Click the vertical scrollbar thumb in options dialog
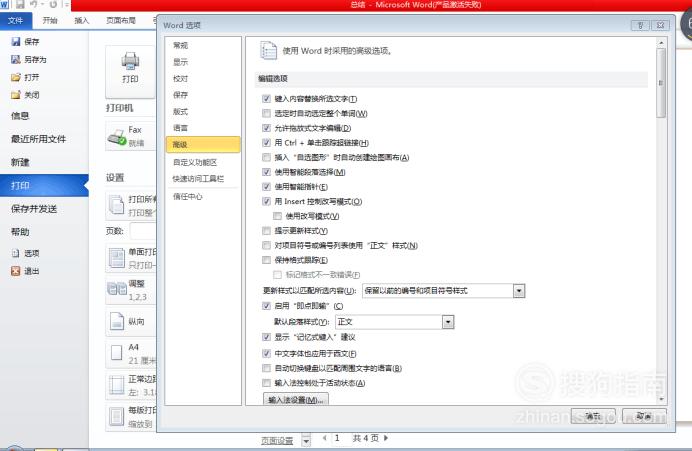The width and height of the screenshot is (692, 451). (x=661, y=83)
